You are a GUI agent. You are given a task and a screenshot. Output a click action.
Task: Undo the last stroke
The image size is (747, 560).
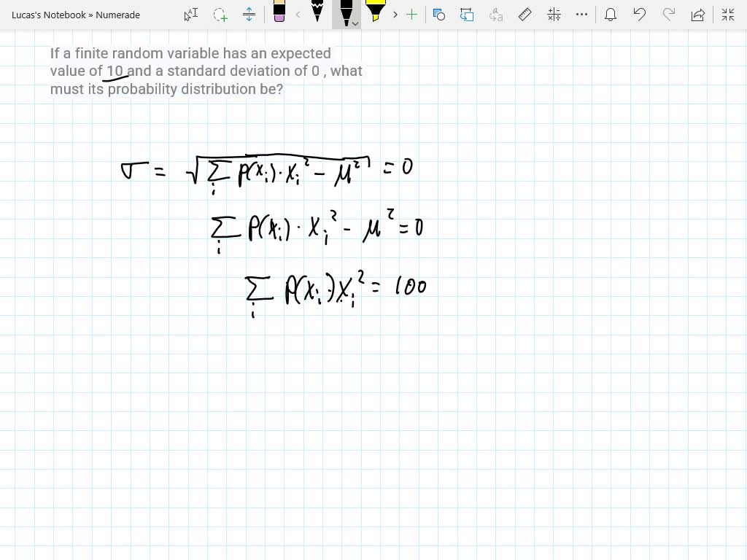[x=640, y=14]
